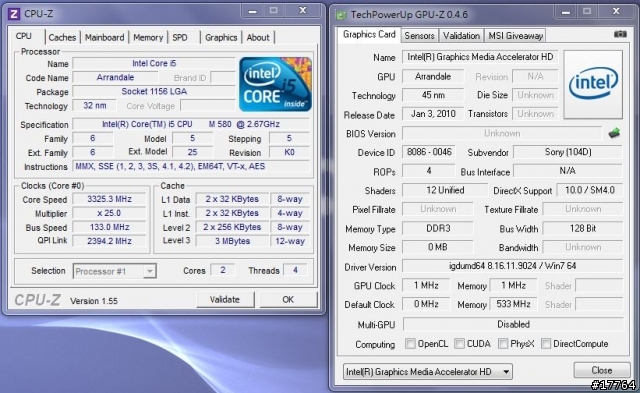640x393 pixels.
Task: Open the GPU selection dropdown at bottom
Action: pyautogui.click(x=427, y=372)
